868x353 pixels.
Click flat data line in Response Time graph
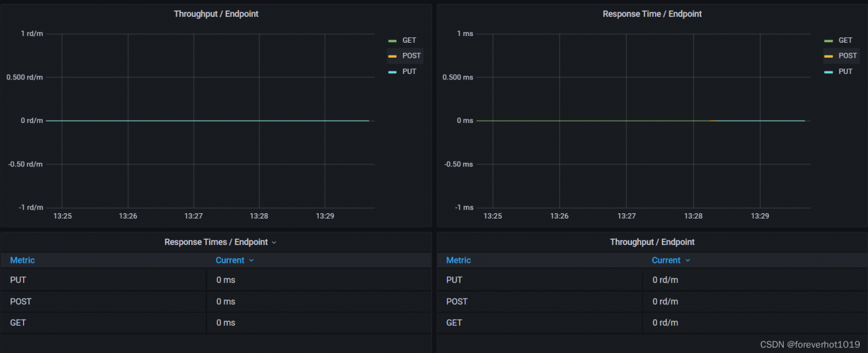(640, 121)
